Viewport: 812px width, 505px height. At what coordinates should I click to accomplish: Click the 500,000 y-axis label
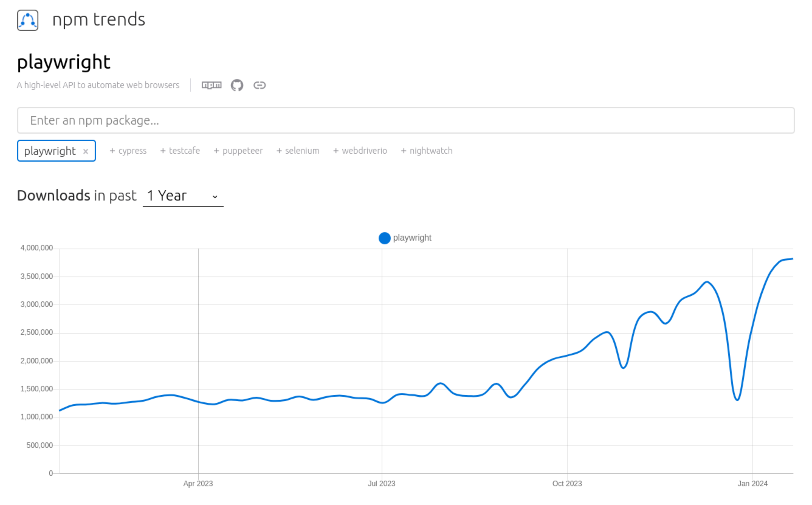tap(40, 445)
